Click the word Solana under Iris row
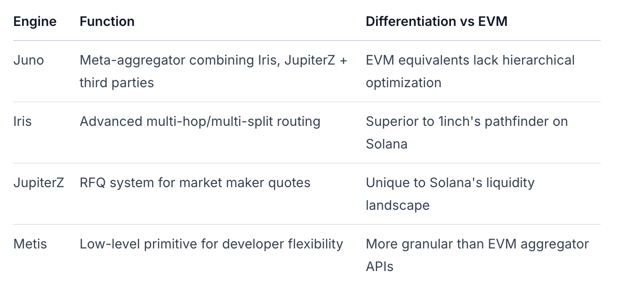Screen dimensions: 644x297 click(386, 144)
